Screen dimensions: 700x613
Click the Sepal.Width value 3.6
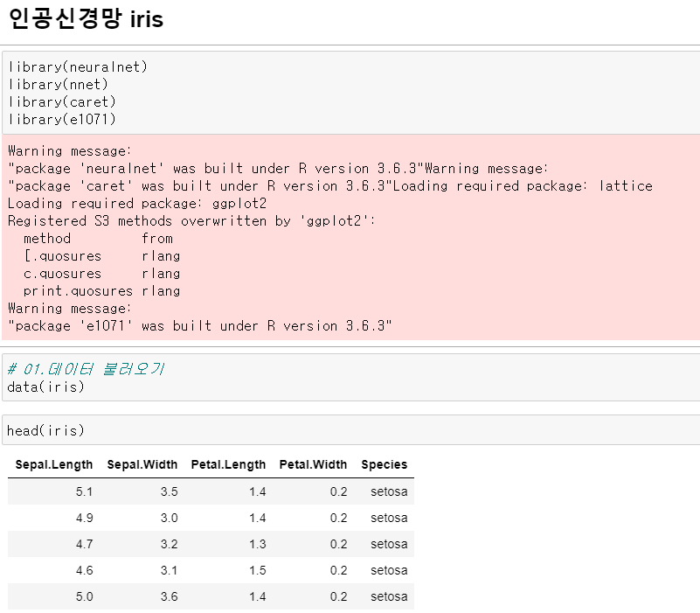pos(169,596)
